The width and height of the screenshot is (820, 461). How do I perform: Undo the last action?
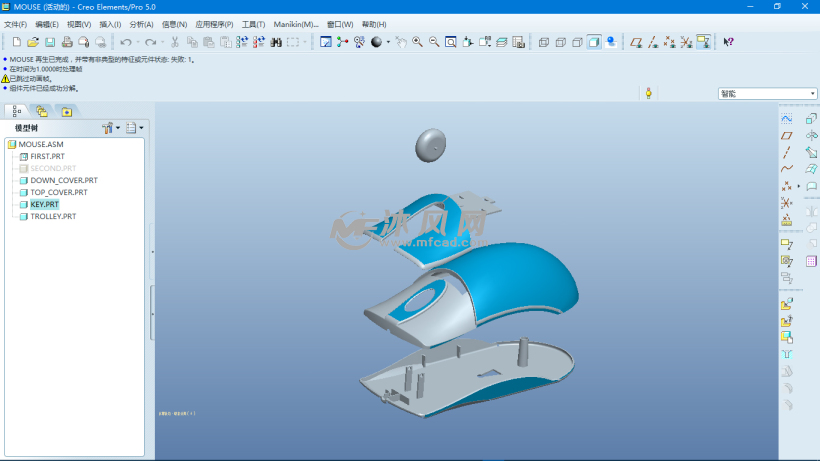[x=126, y=42]
